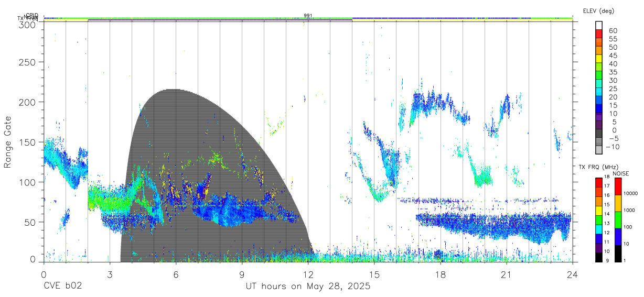Choose the black swatch in the NOISE bar

618,252
